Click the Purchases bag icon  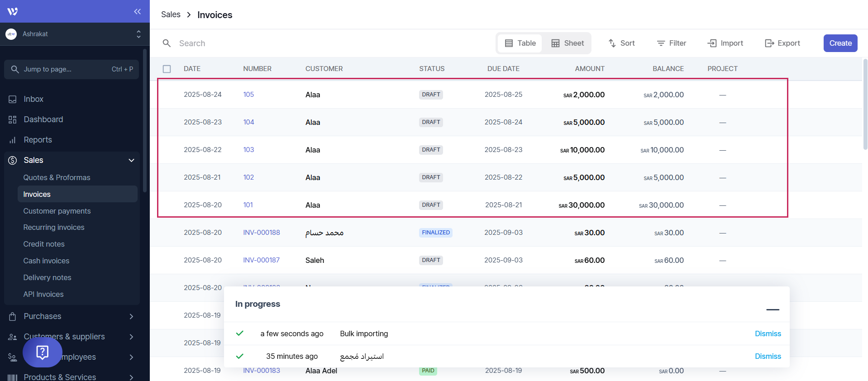coord(13,316)
